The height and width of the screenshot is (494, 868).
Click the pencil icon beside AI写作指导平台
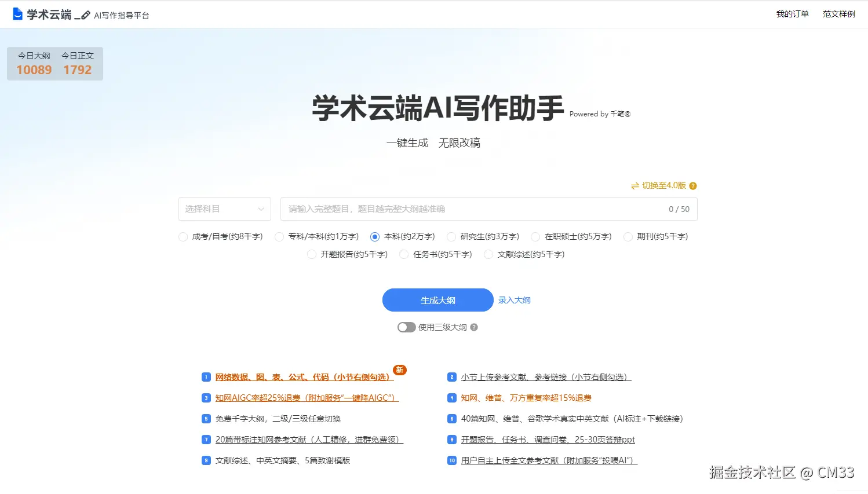(x=86, y=15)
